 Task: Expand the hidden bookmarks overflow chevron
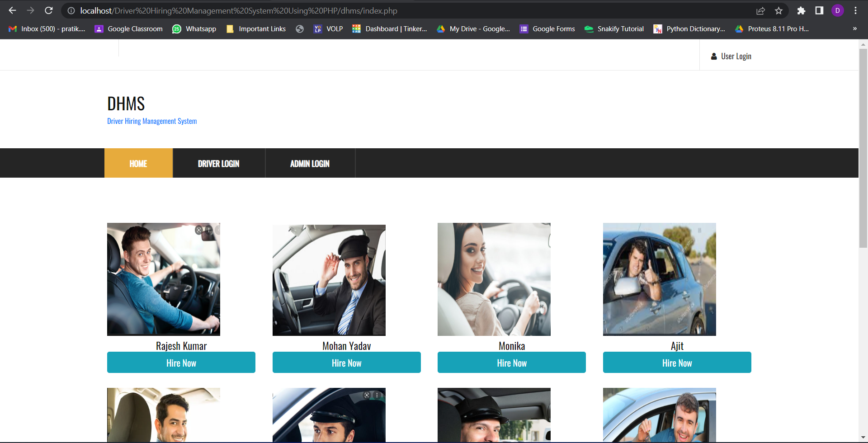click(x=854, y=28)
